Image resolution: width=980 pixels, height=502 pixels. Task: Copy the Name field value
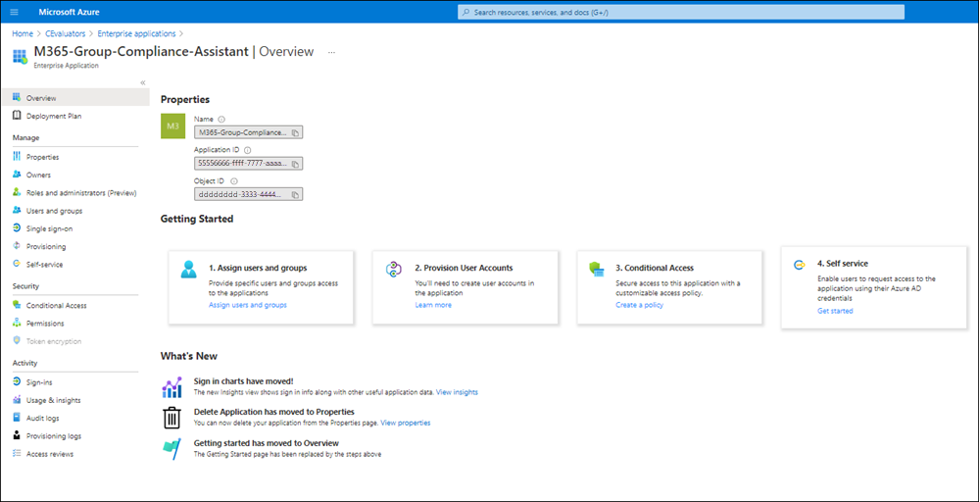point(296,132)
